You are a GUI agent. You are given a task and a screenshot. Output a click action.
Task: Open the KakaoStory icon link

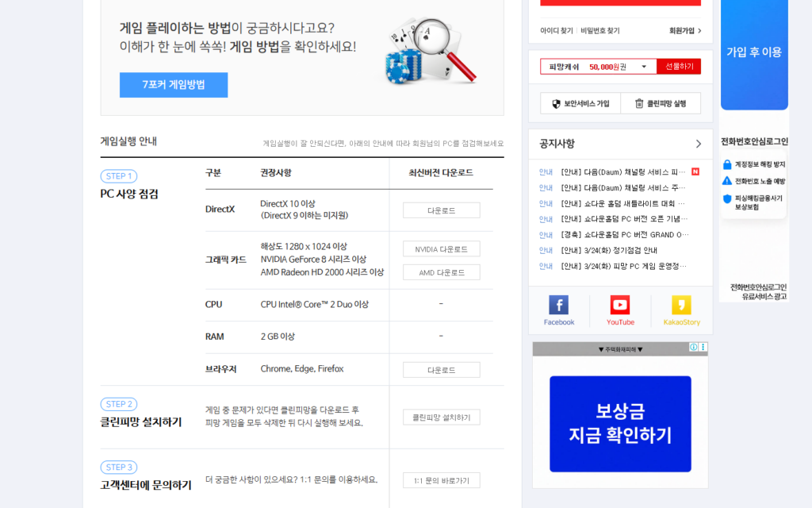[681, 310]
